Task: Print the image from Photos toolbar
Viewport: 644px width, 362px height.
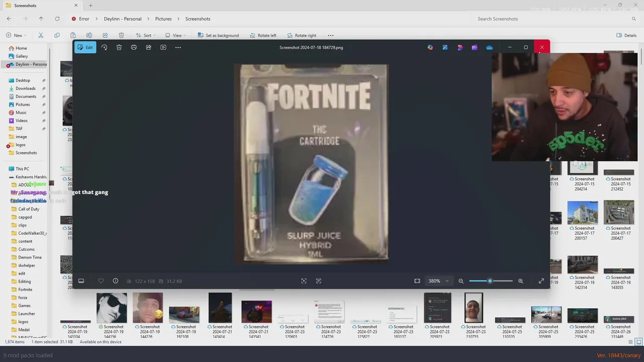Action: [x=134, y=47]
